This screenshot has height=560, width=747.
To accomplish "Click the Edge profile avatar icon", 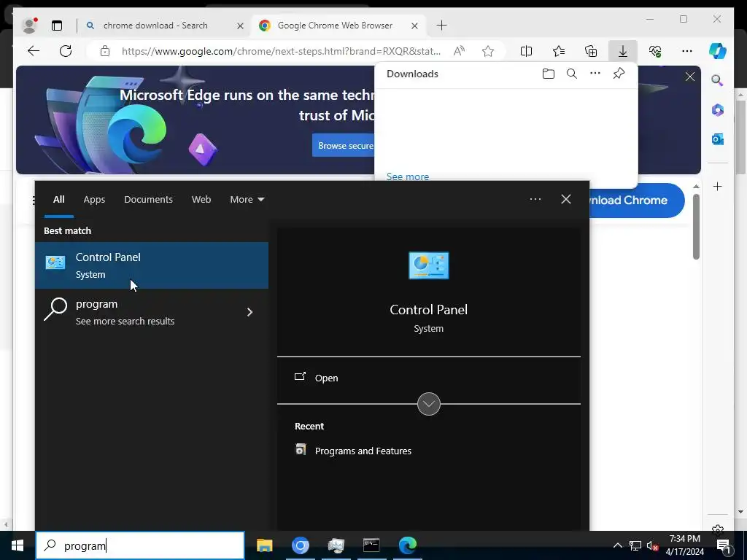I will 29,26.
